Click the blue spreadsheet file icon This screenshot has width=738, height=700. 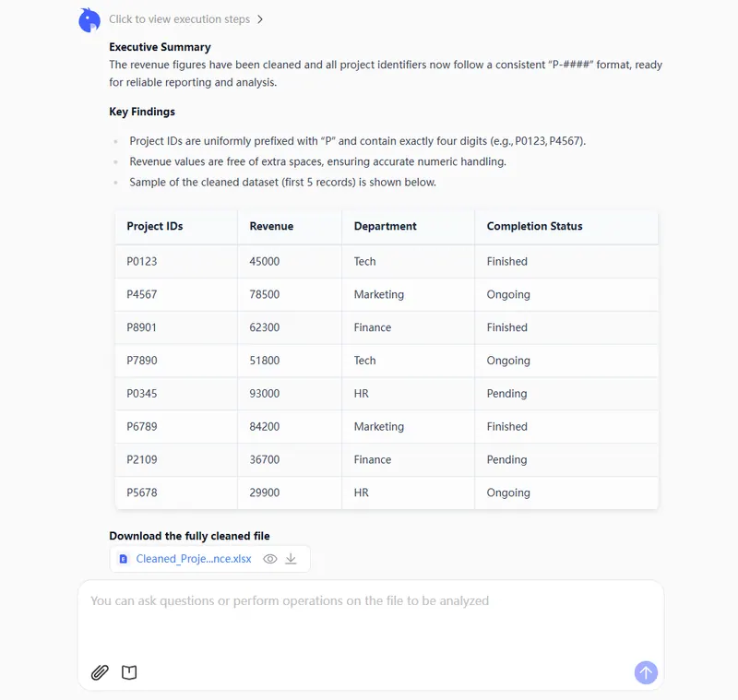[124, 559]
